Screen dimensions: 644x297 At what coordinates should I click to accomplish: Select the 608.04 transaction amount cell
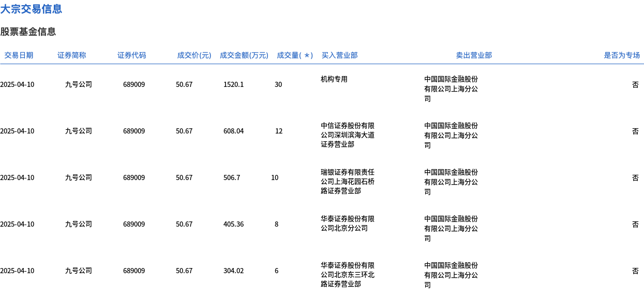point(233,131)
